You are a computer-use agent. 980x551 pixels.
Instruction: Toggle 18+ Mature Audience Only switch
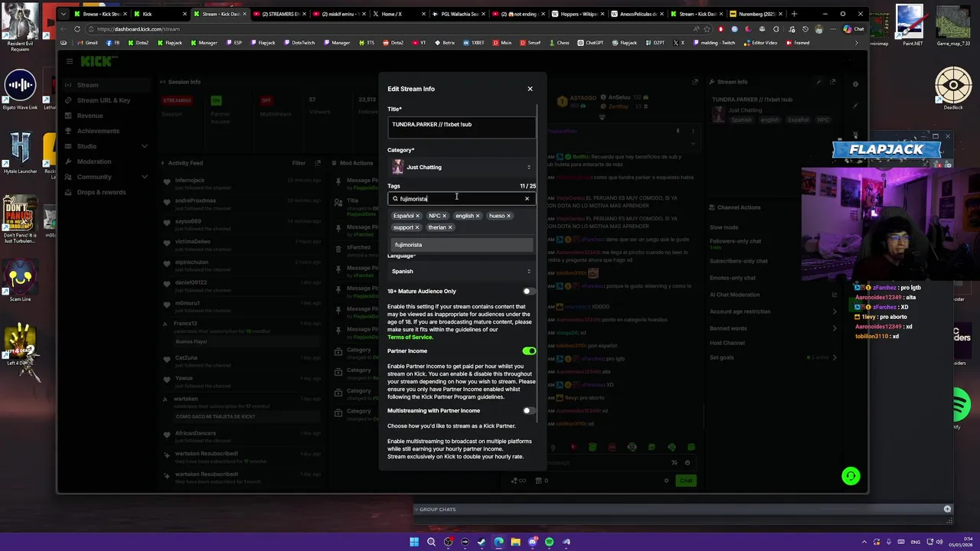click(x=528, y=292)
